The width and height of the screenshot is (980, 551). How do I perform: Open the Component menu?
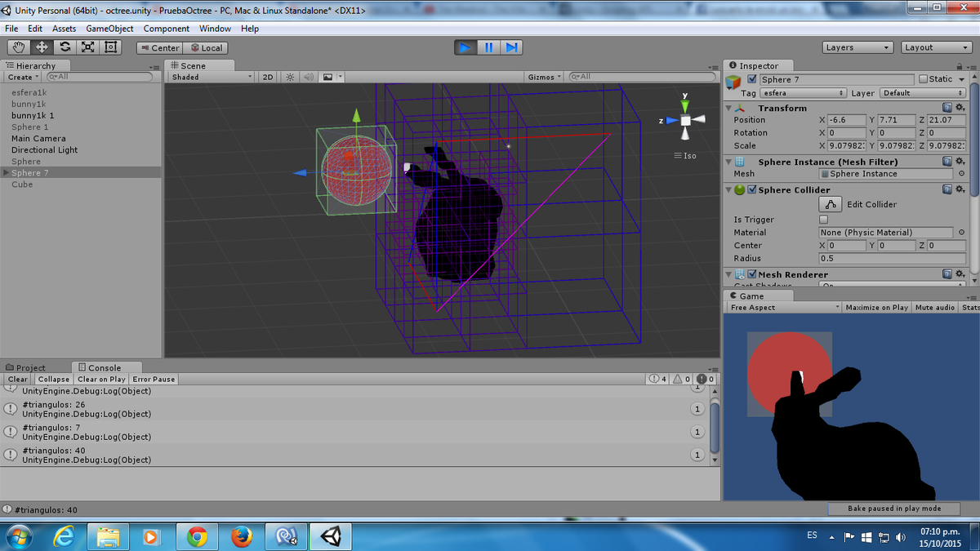point(167,29)
